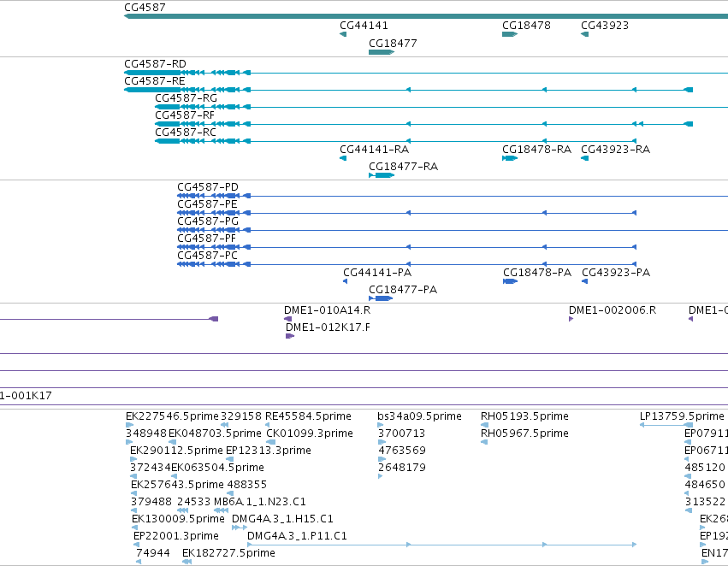Click the CG4587 gene label

pyautogui.click(x=145, y=8)
